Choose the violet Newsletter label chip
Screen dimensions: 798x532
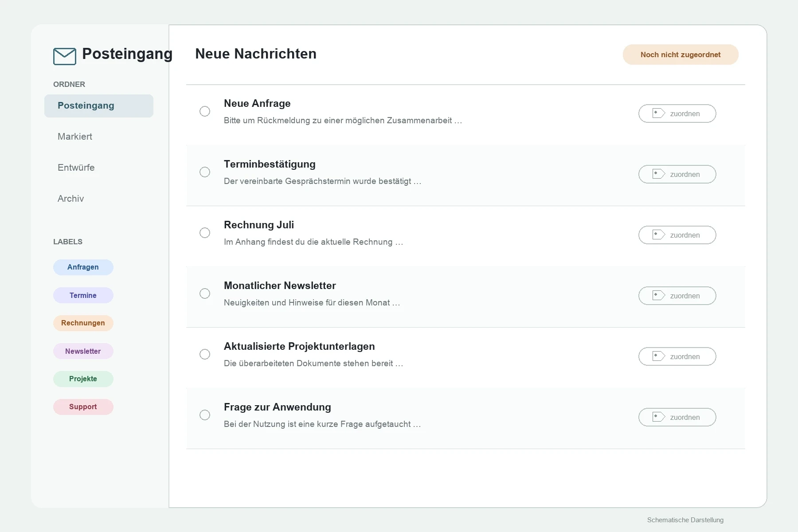point(83,351)
